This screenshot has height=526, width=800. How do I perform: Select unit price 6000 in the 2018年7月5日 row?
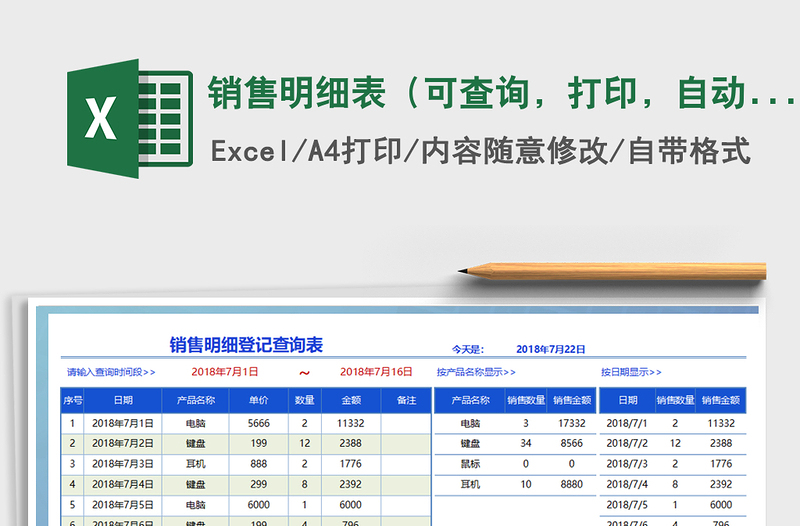[259, 505]
